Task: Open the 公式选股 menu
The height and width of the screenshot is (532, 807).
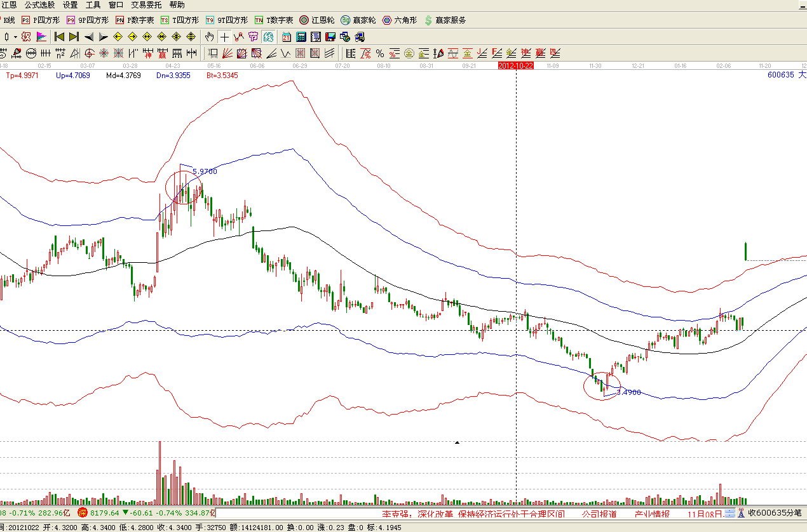Action: (x=39, y=4)
